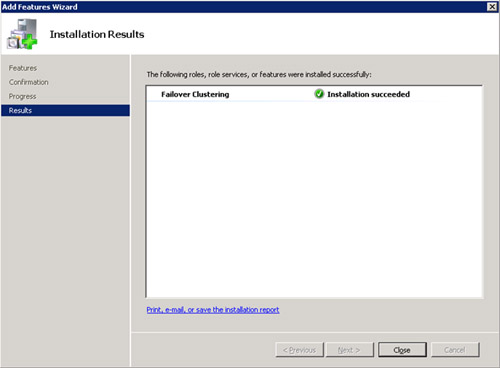The image size is (500, 368).
Task: Click the empty sidebar area below Results
Action: click(x=65, y=240)
